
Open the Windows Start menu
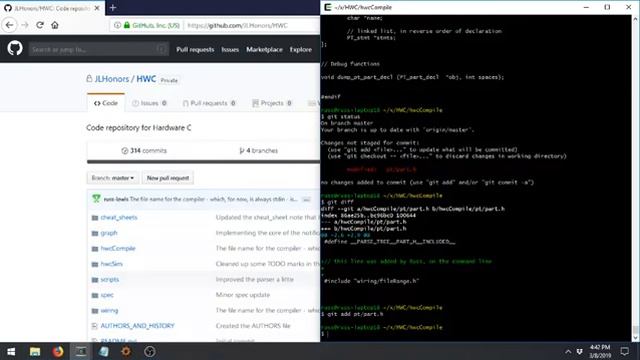tap(11, 351)
